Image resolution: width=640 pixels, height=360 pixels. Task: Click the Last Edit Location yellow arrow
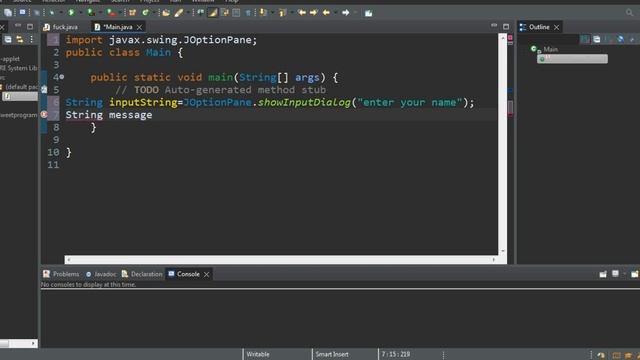coord(302,13)
